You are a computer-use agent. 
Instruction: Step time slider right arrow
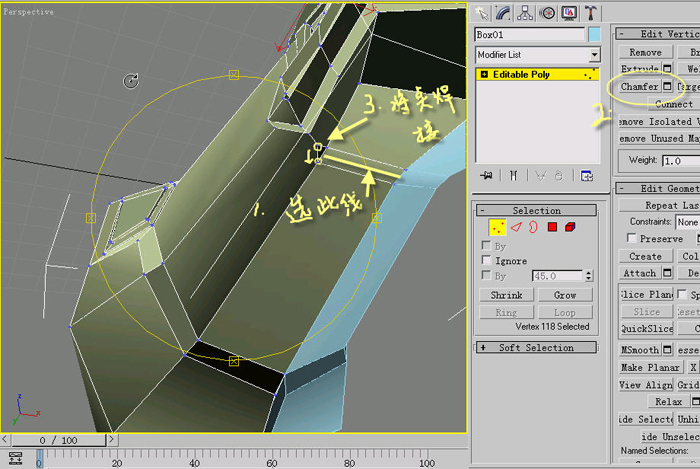[x=112, y=440]
